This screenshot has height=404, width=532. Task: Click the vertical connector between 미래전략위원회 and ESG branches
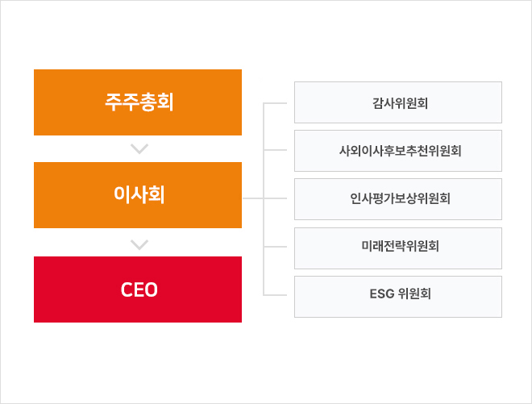point(264,272)
